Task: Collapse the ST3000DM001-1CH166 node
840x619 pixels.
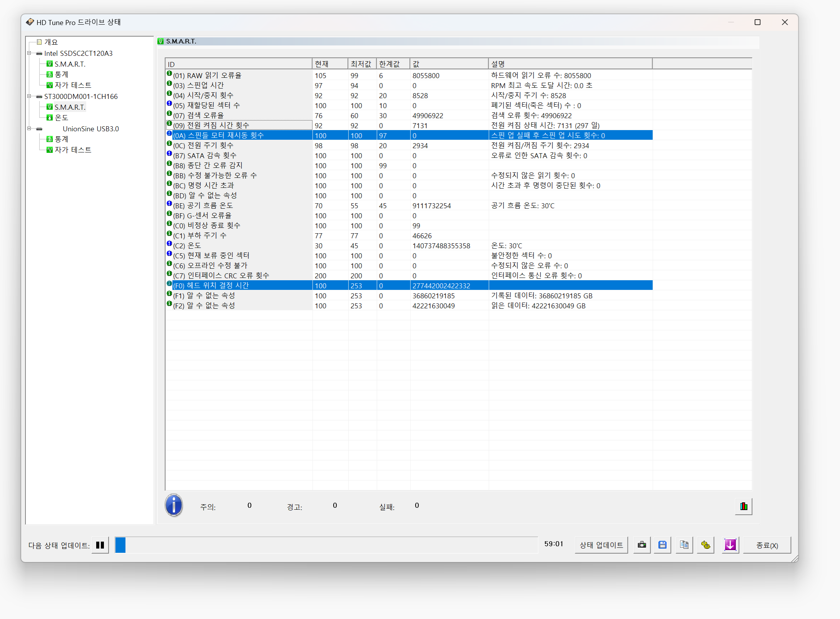Action: click(29, 96)
